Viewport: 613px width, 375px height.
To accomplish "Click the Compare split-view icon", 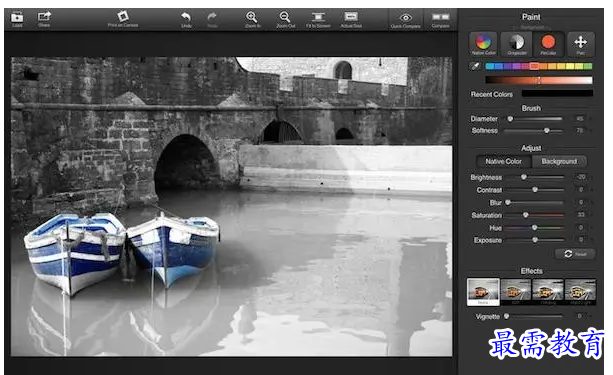I will click(x=440, y=17).
